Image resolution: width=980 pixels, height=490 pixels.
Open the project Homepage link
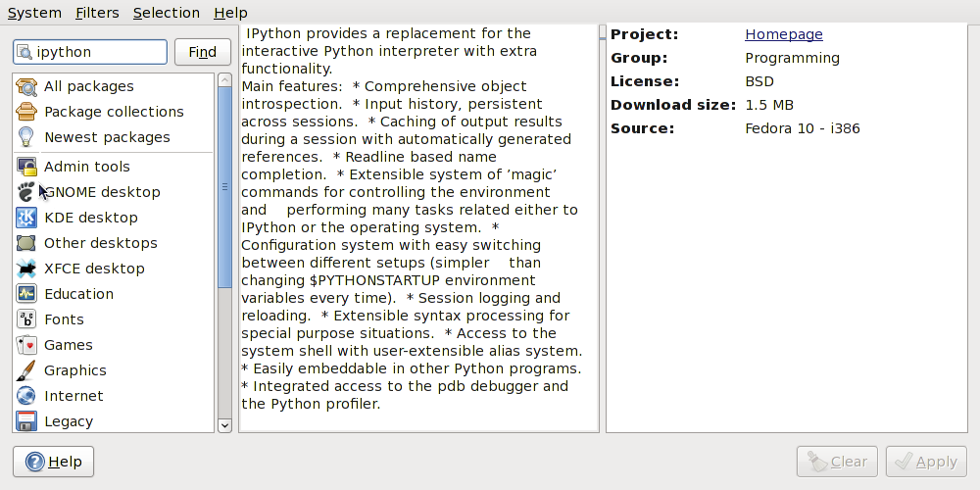coord(784,34)
